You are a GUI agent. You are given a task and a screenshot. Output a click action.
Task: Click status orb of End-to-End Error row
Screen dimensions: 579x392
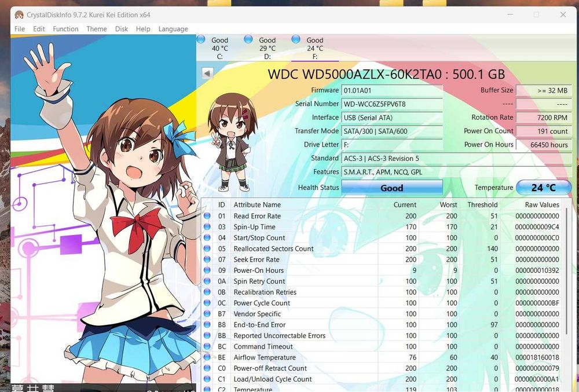point(207,325)
